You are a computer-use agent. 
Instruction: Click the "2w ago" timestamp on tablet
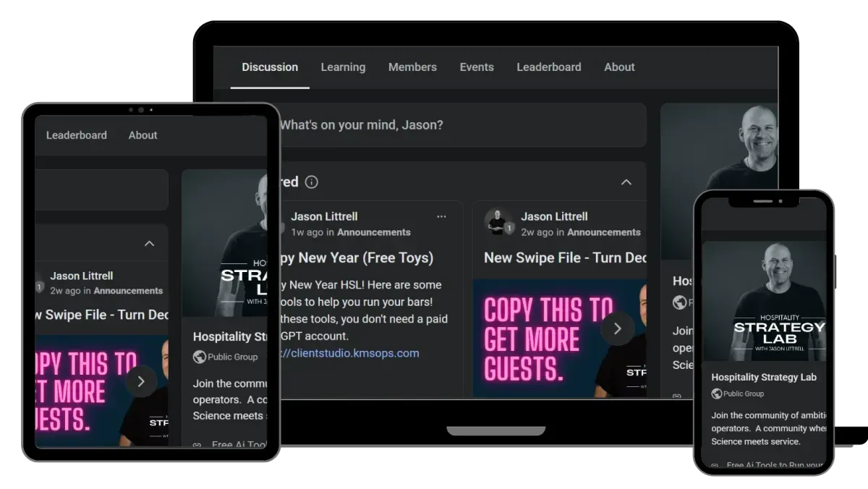(65, 291)
